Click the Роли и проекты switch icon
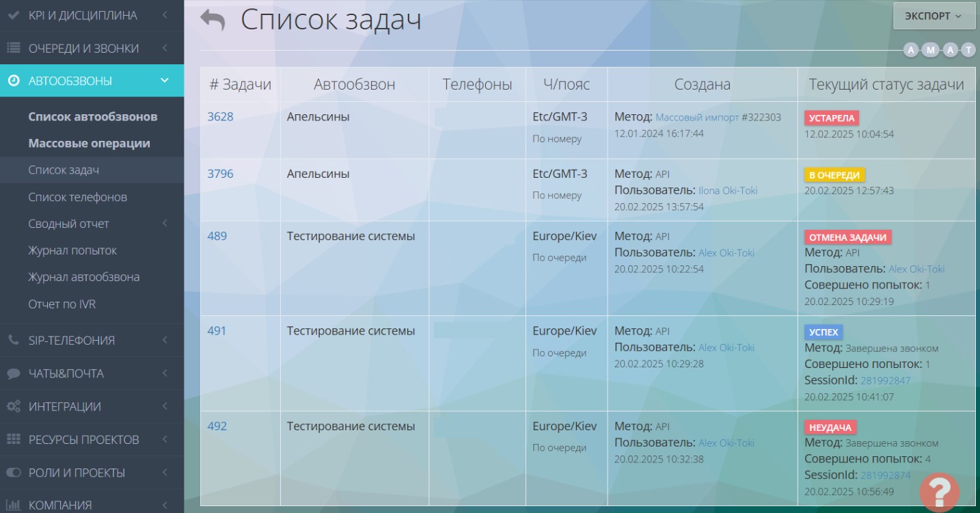This screenshot has width=980, height=513. [13, 473]
